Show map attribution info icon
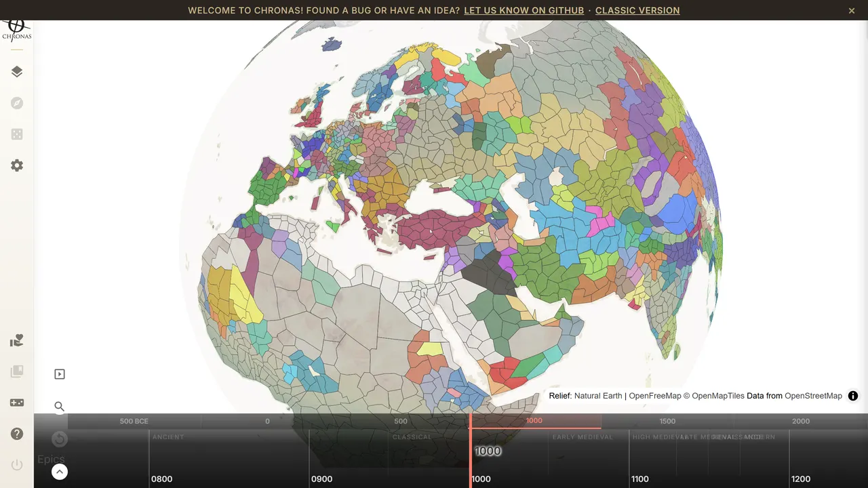The height and width of the screenshot is (488, 868). click(x=853, y=396)
